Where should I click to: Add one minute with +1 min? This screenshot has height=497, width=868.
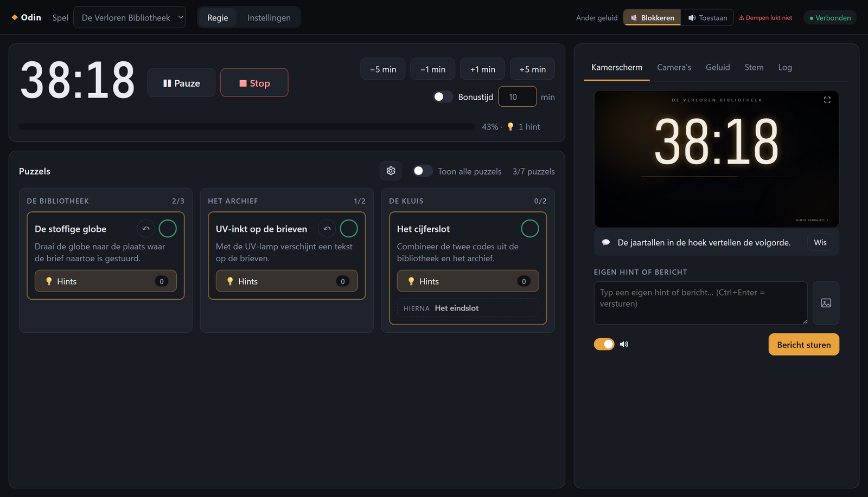483,69
